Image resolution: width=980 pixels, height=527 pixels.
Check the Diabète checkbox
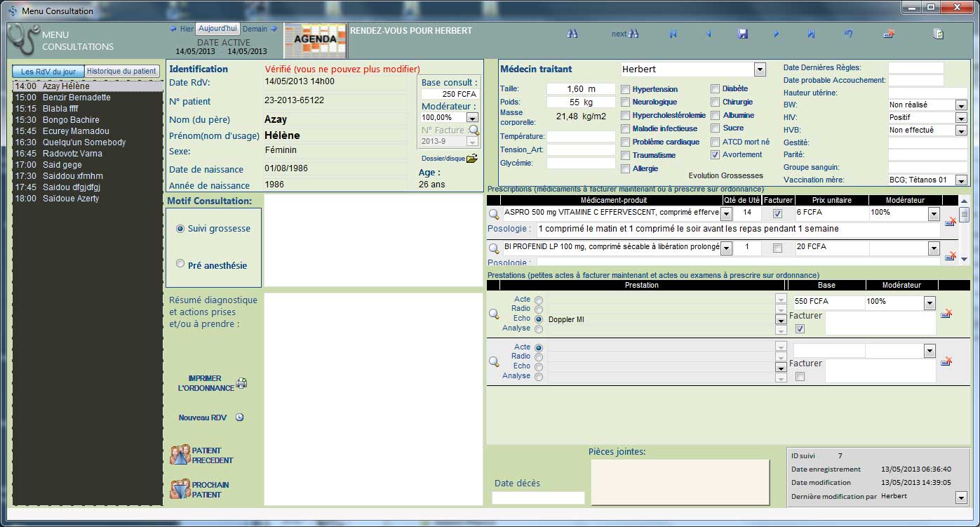715,89
